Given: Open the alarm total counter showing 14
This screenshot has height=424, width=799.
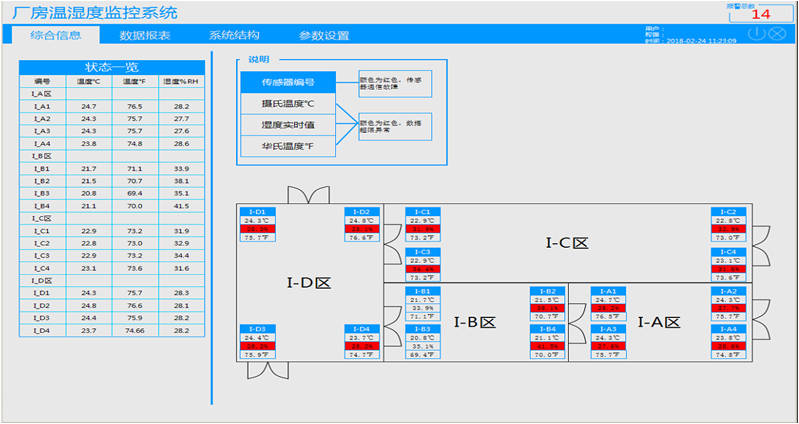Looking at the screenshot, I should pos(760,14).
